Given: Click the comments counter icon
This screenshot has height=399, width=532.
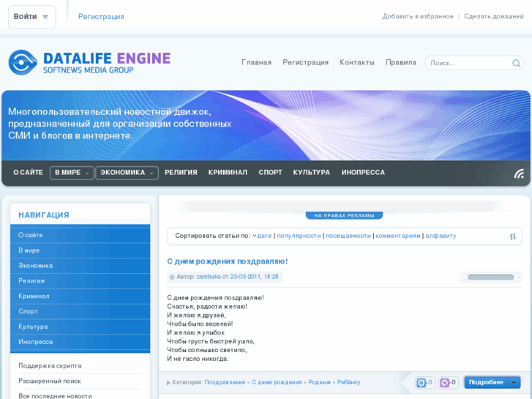Looking at the screenshot, I should point(445,383).
